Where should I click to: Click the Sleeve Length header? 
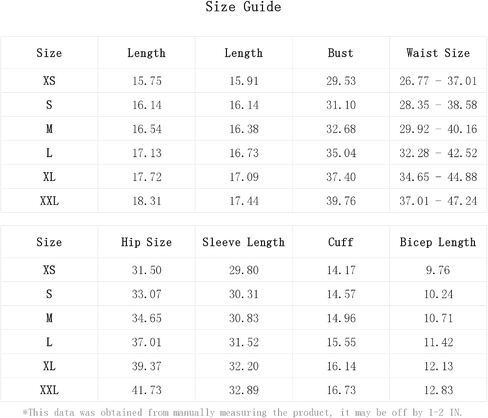[x=243, y=242]
